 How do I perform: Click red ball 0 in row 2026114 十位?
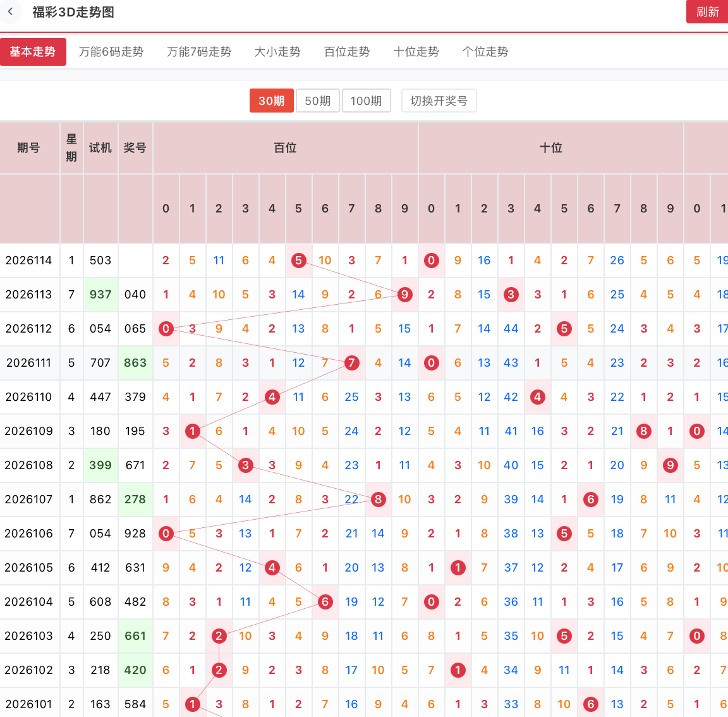coord(432,260)
